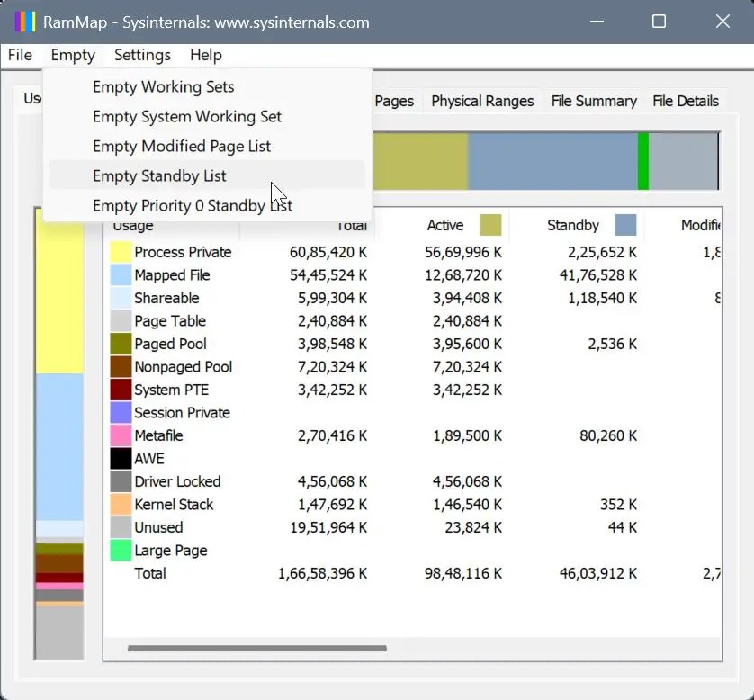Click the horizontal scrollbar thumb
Viewport: 754px width, 700px height.
[256, 648]
